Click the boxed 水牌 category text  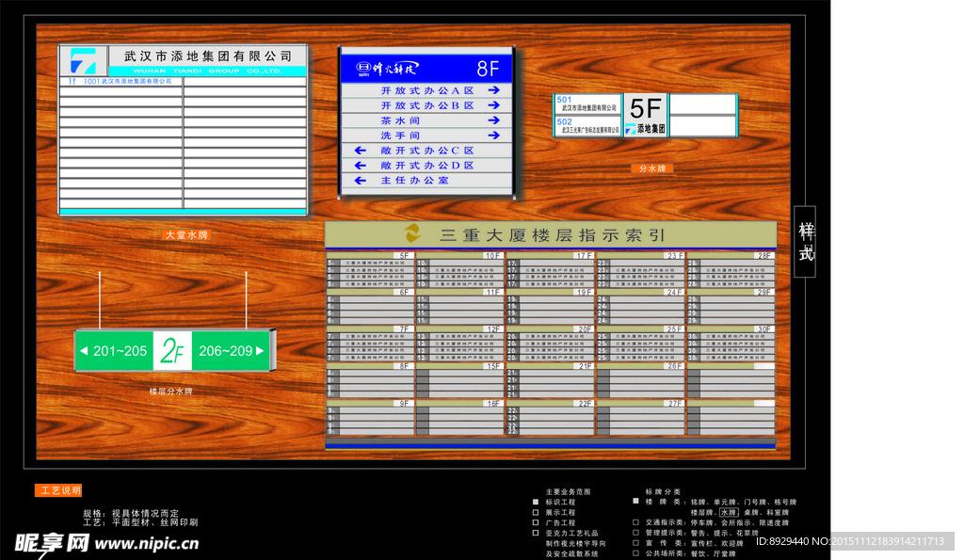(730, 512)
